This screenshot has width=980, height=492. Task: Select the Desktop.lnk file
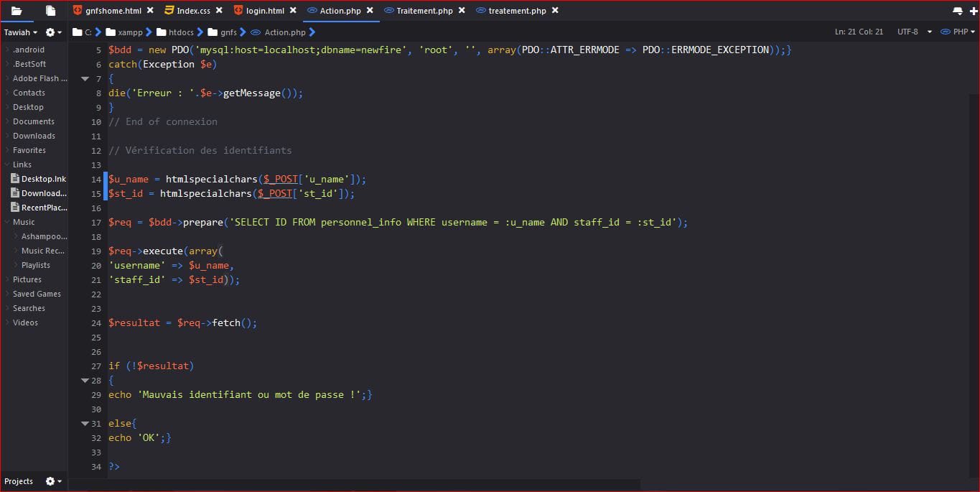pyautogui.click(x=39, y=179)
